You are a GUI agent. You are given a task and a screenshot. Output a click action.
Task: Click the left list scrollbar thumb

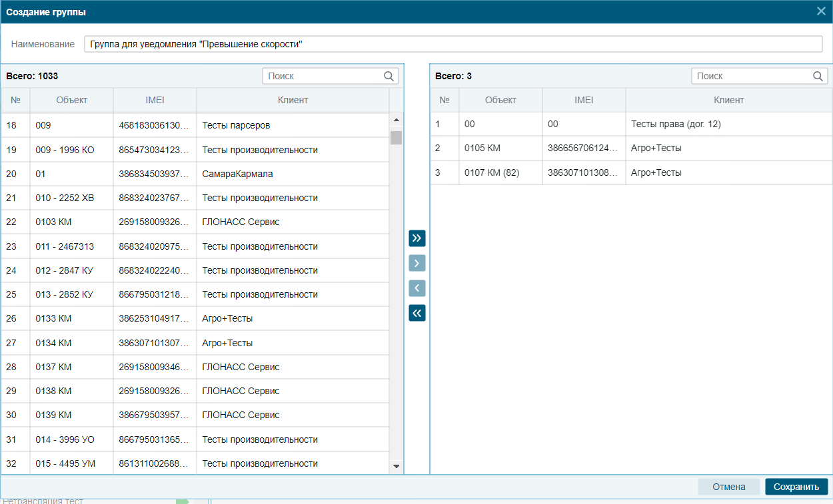397,137
